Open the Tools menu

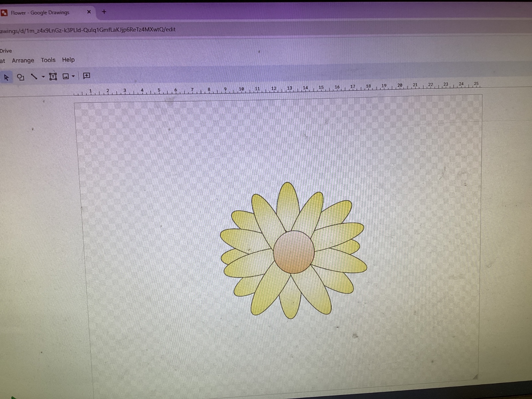(48, 60)
